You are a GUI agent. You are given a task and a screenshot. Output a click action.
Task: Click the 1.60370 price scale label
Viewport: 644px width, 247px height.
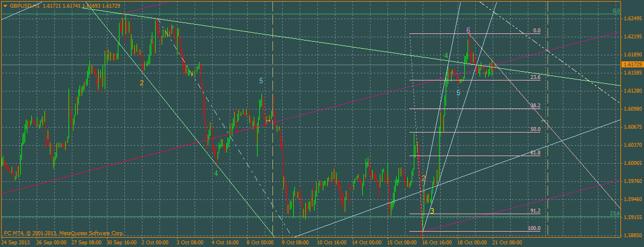point(632,145)
